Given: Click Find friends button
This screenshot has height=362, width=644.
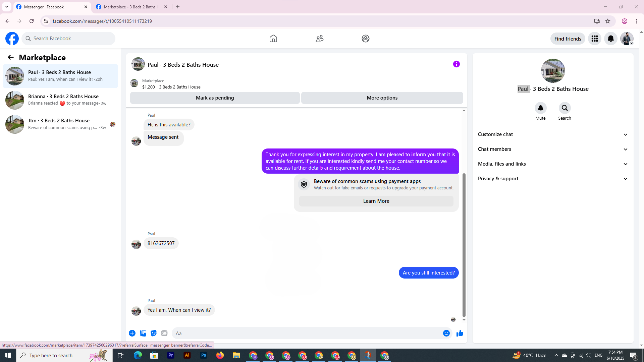Looking at the screenshot, I should [x=568, y=39].
